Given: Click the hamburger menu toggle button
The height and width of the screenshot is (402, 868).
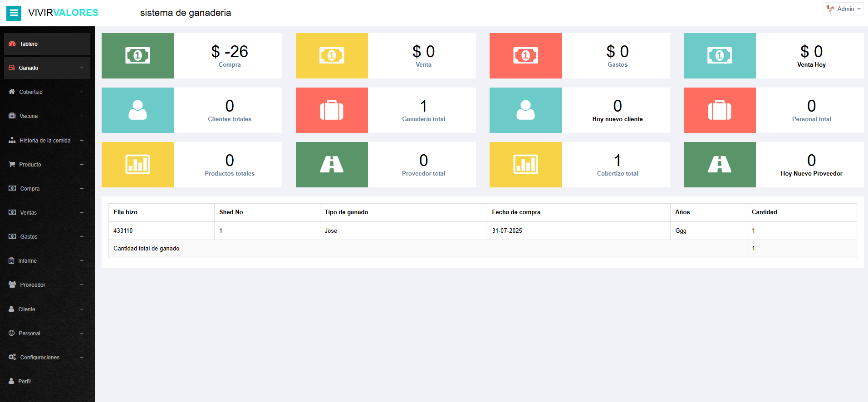Looking at the screenshot, I should click(14, 13).
